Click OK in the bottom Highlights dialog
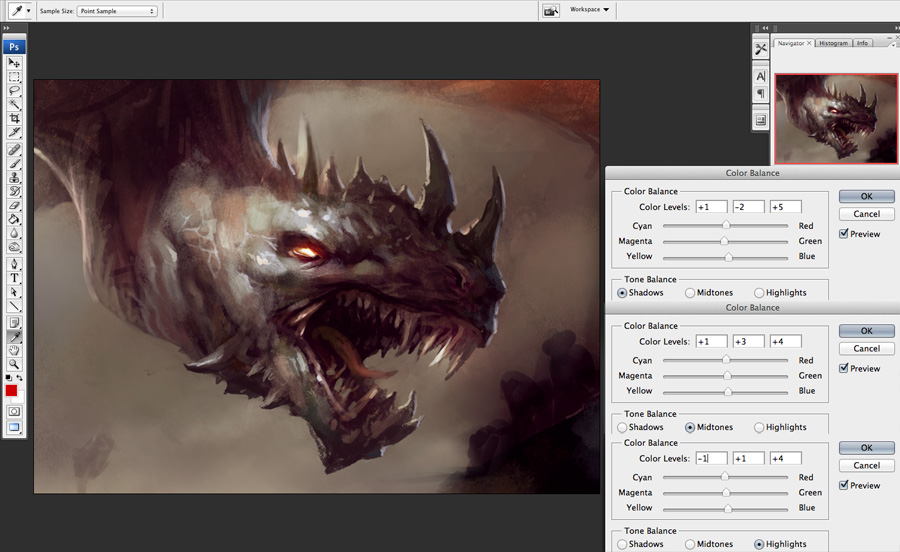The width and height of the screenshot is (900, 552). click(866, 448)
